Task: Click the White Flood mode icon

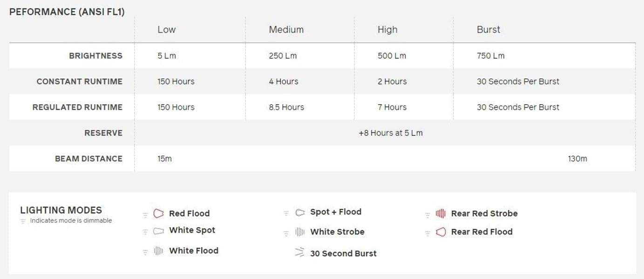Action: click(159, 251)
